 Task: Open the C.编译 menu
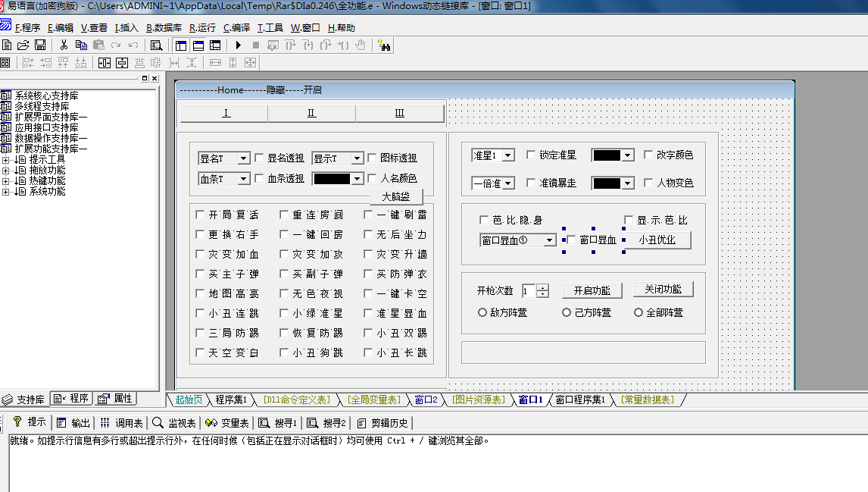tap(236, 28)
